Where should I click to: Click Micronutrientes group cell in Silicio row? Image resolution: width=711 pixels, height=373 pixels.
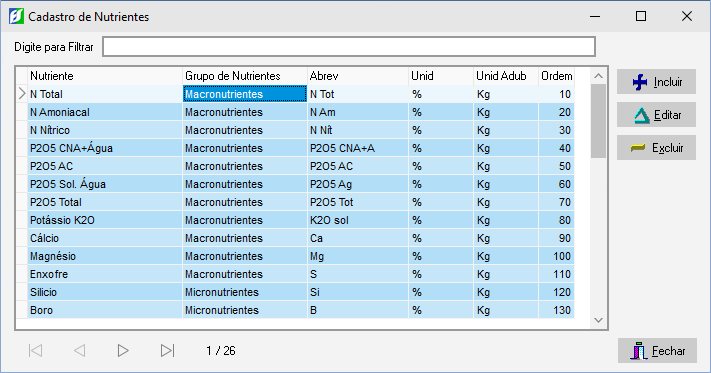[245, 292]
